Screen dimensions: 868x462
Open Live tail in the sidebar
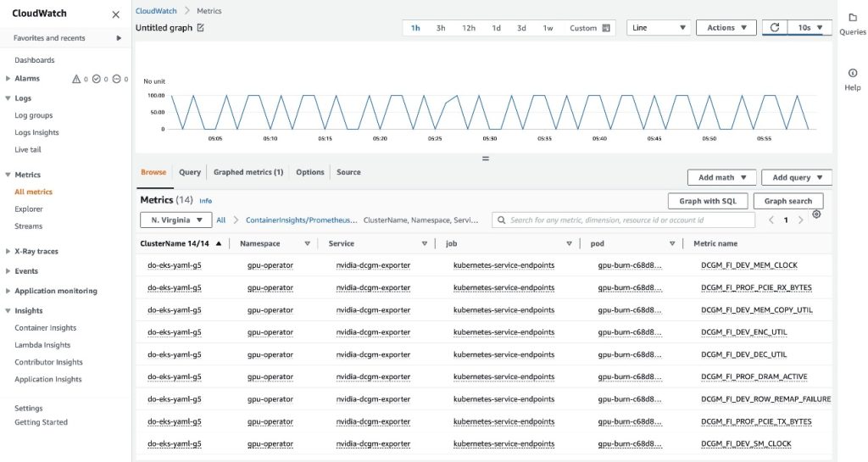tap(28, 150)
